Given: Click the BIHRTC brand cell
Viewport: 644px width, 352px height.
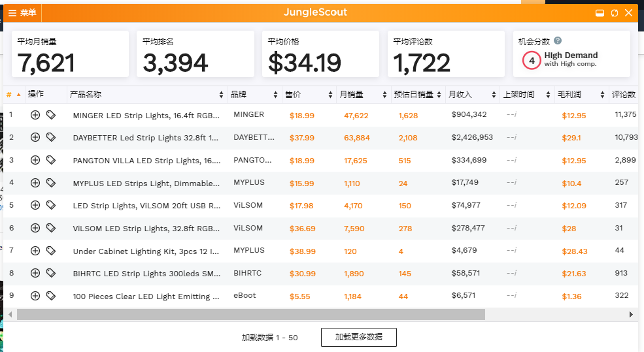Looking at the screenshot, I should [247, 273].
